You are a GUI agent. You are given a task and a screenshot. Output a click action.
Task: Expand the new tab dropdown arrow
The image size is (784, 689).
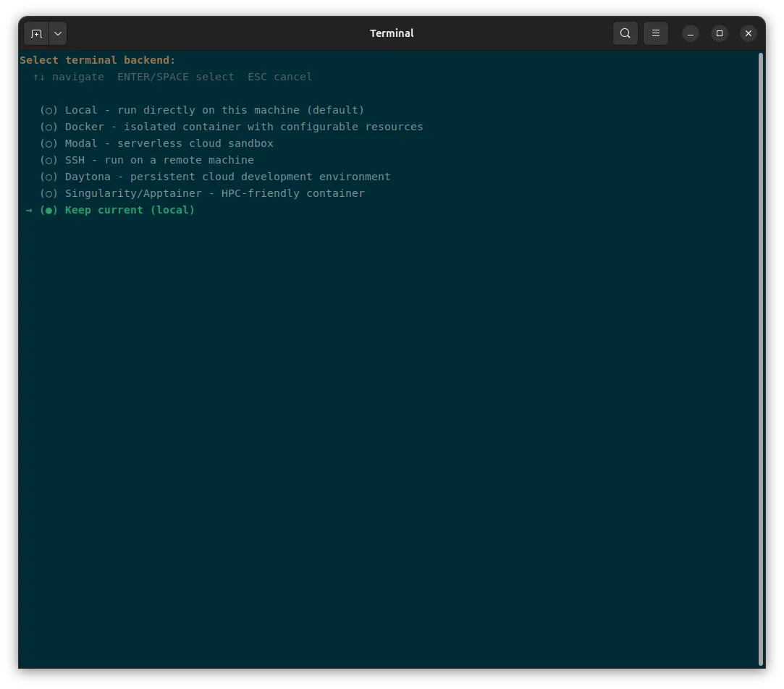click(x=58, y=33)
